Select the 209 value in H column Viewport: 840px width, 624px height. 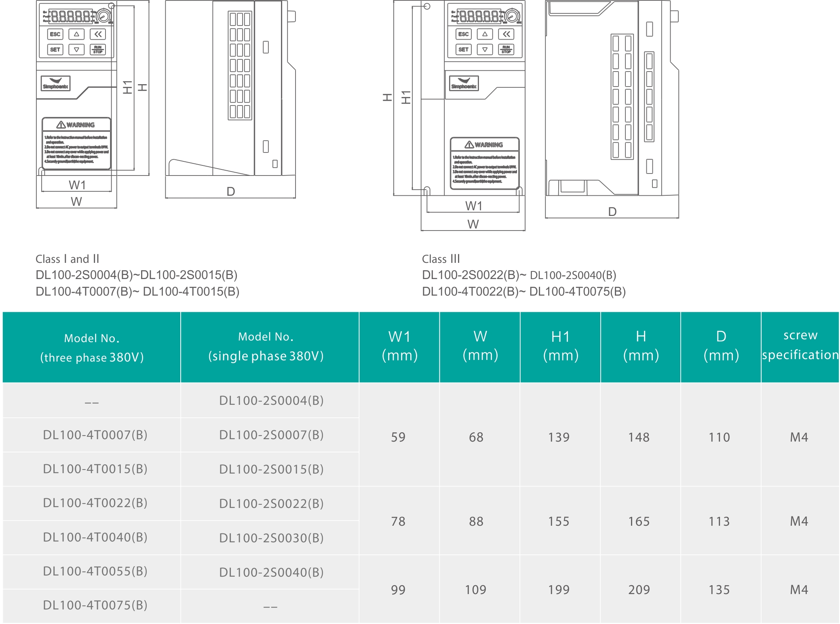pyautogui.click(x=639, y=590)
